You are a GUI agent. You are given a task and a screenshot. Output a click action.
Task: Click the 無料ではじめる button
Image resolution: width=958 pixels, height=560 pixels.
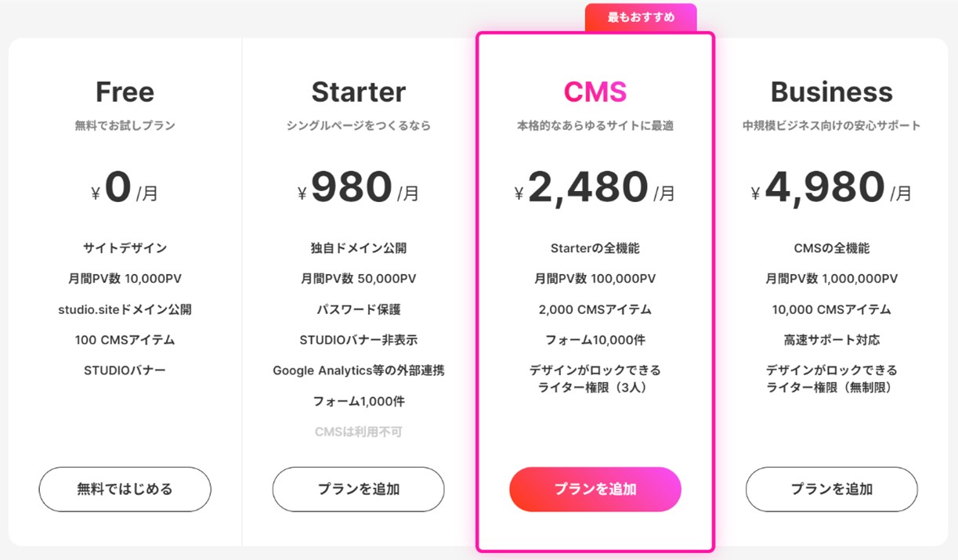tap(125, 490)
